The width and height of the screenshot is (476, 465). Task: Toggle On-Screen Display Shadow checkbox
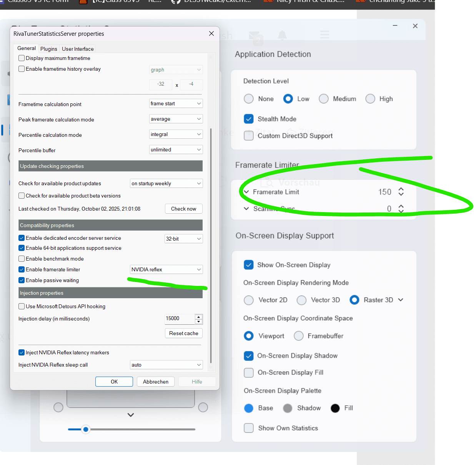[249, 356]
